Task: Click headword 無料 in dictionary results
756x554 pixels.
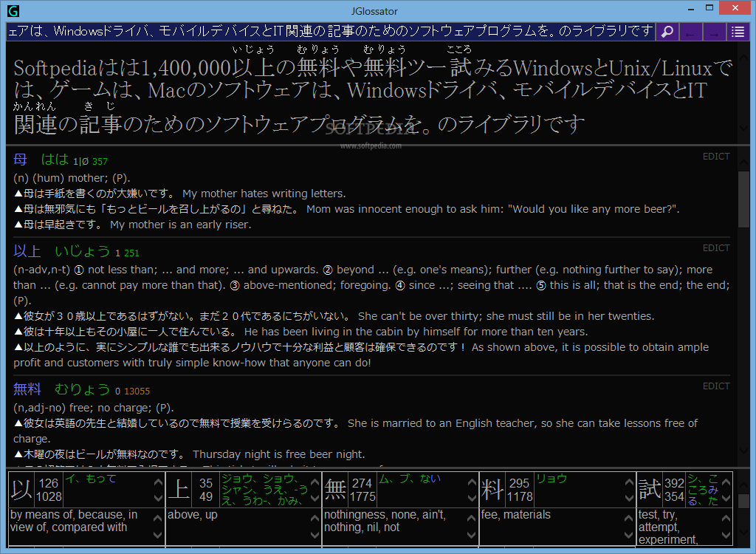Action: point(27,389)
